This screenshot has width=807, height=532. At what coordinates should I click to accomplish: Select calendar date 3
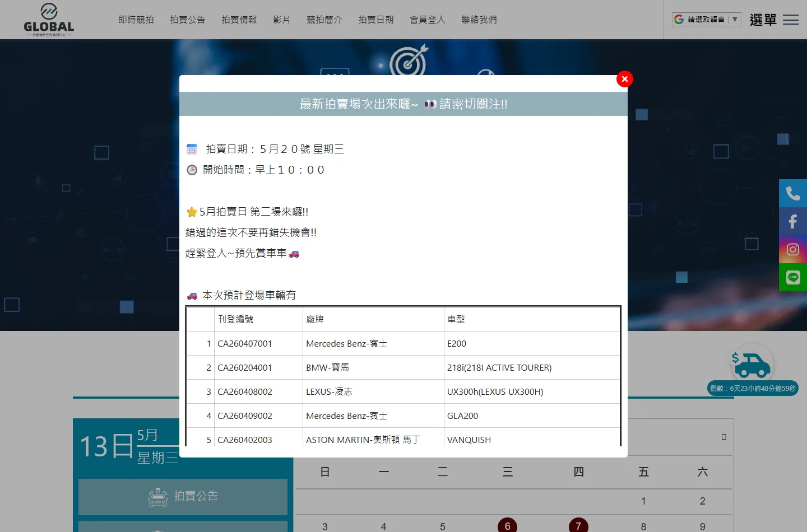coord(324,527)
